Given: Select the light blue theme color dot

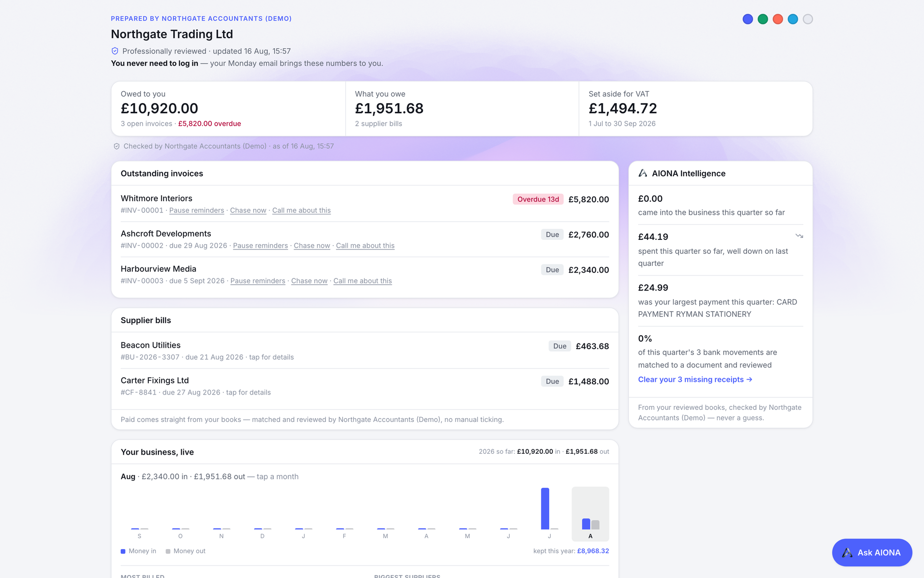Looking at the screenshot, I should (x=793, y=19).
